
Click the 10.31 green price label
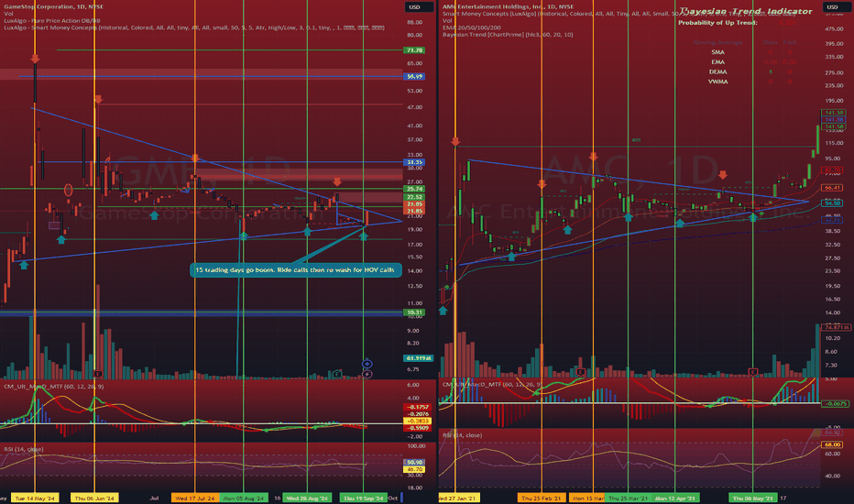[414, 312]
